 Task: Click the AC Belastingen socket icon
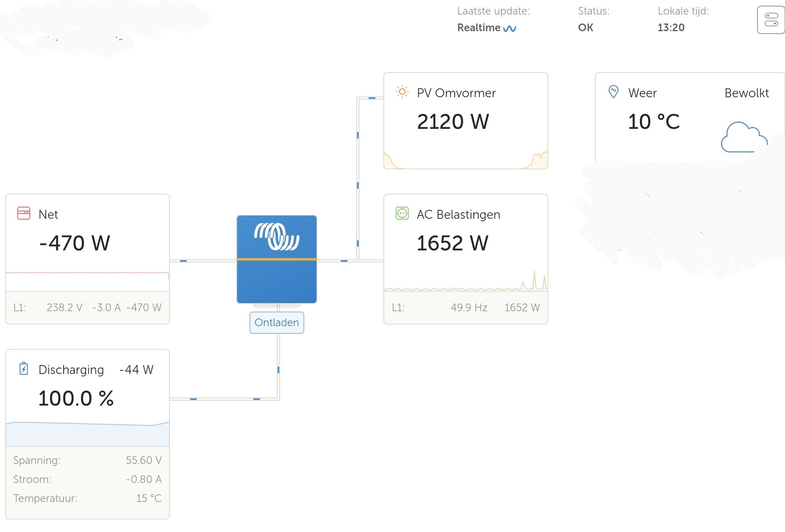click(x=402, y=213)
